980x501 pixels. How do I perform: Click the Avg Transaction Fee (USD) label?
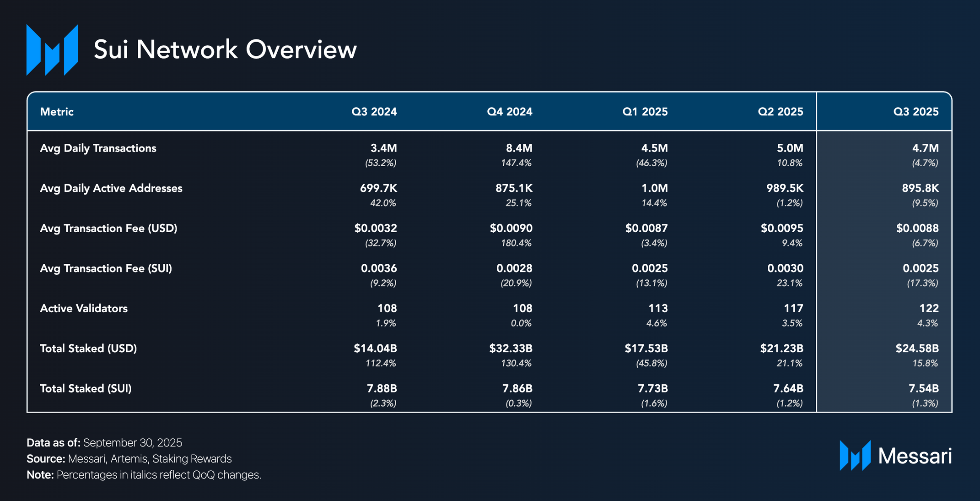[x=108, y=228]
